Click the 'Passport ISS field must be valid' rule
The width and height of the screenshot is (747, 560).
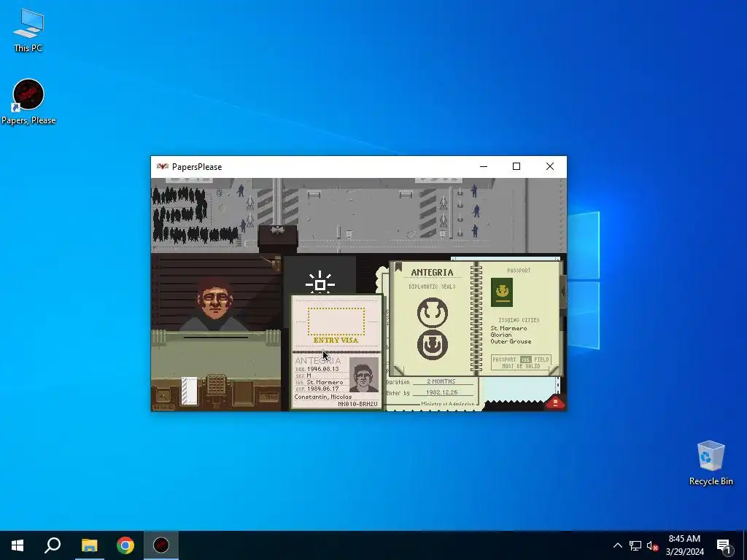point(521,363)
